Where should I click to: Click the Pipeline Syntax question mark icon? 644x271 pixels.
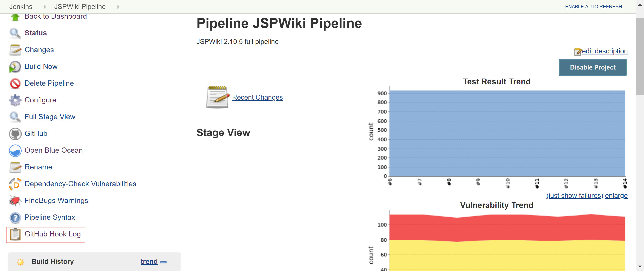tap(15, 218)
